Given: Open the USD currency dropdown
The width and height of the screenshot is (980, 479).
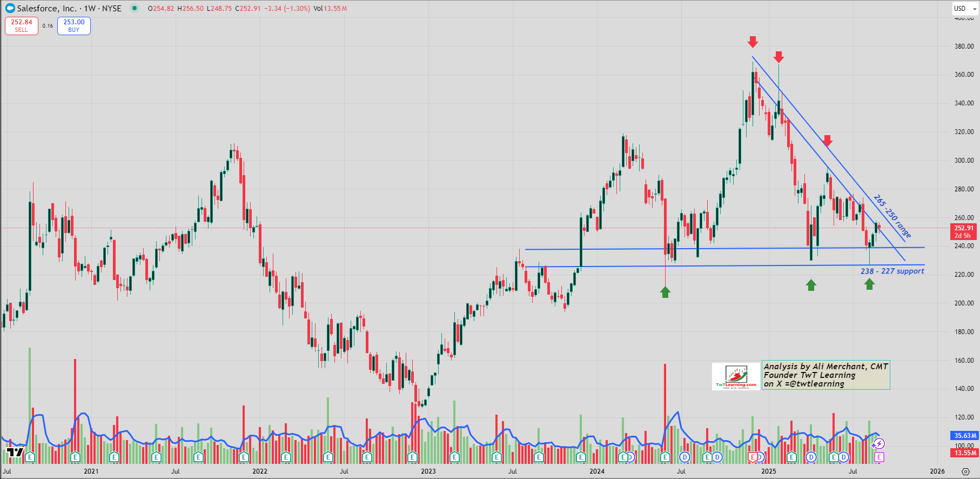Looking at the screenshot, I should [965, 8].
